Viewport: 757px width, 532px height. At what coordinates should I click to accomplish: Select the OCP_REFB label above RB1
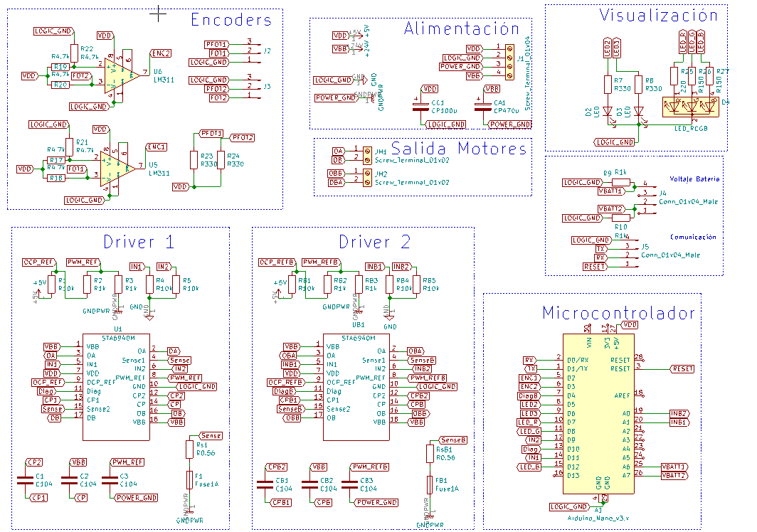point(277,262)
